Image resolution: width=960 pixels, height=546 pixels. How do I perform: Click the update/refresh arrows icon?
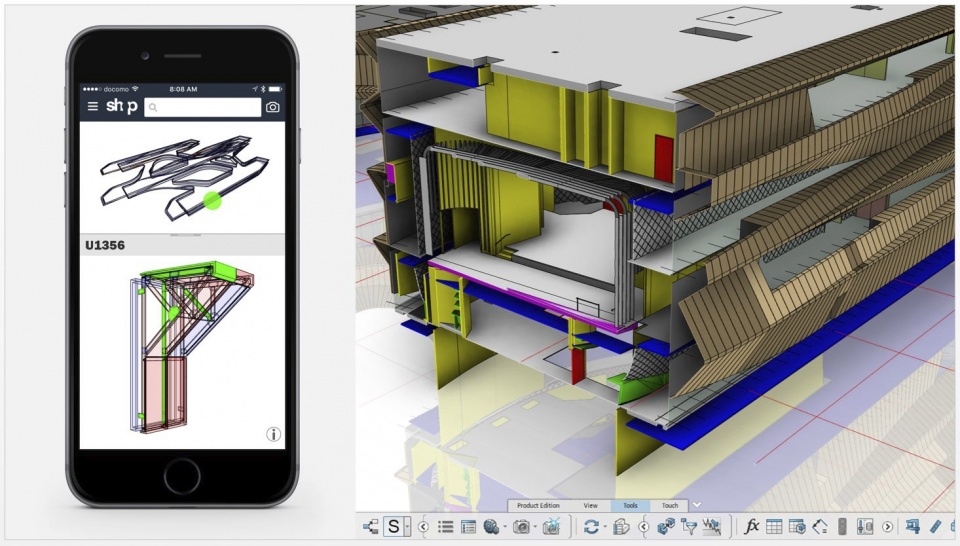[591, 526]
